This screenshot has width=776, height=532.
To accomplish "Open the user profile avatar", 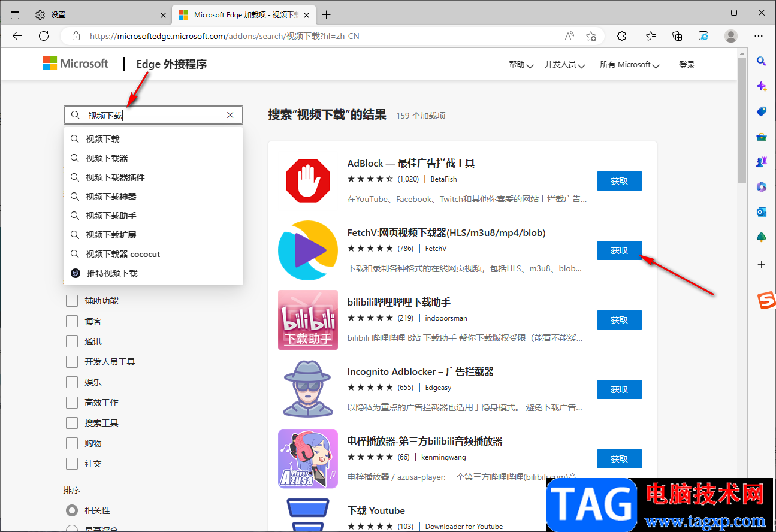I will (731, 36).
